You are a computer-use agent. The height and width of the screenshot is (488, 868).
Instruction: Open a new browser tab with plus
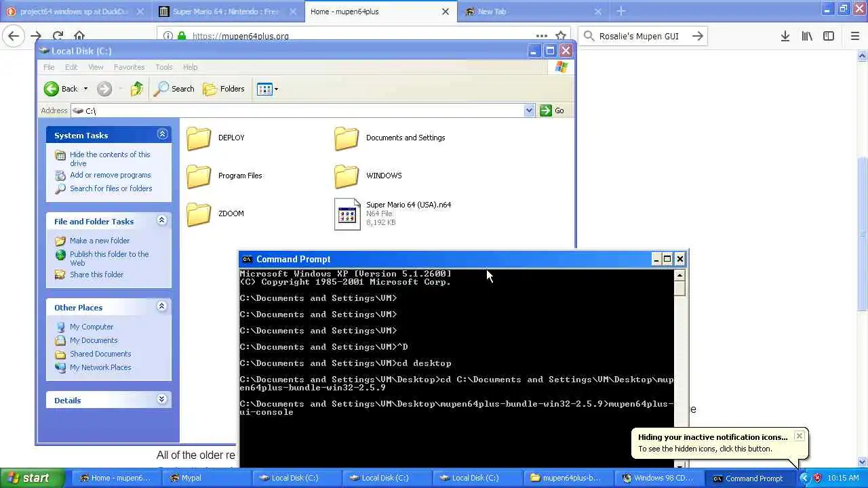click(620, 11)
